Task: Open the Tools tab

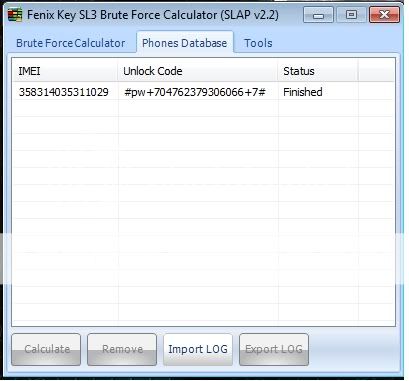Action: tap(258, 43)
